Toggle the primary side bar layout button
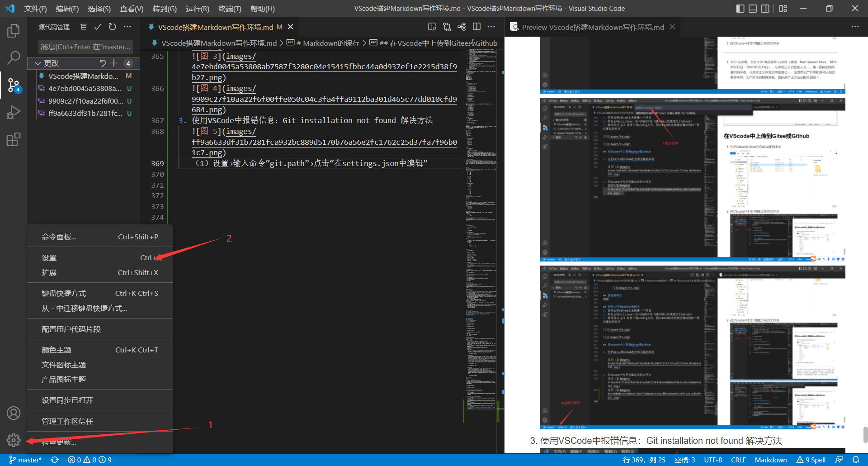The height and width of the screenshot is (466, 868). click(740, 9)
